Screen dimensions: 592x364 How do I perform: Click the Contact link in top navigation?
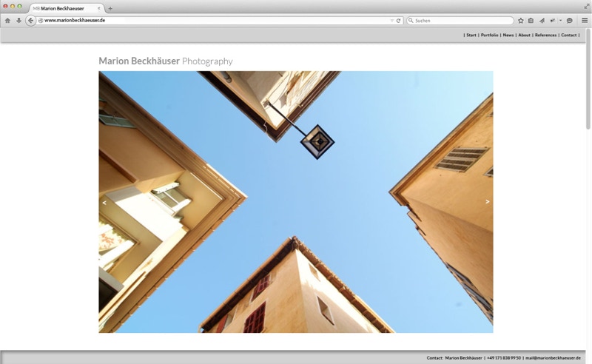(568, 35)
